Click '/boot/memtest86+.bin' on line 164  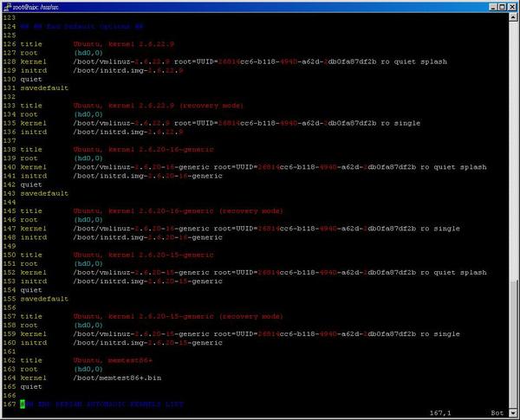pos(117,378)
